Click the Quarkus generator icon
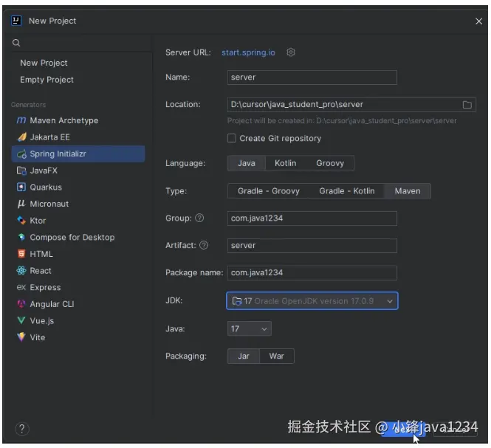Image resolution: width=491 pixels, height=448 pixels. (21, 187)
